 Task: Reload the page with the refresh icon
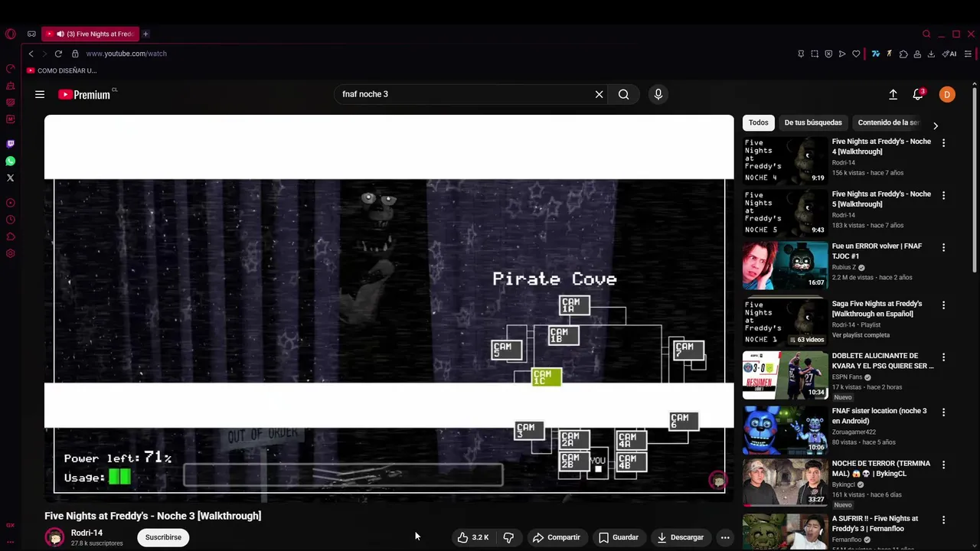click(x=58, y=54)
